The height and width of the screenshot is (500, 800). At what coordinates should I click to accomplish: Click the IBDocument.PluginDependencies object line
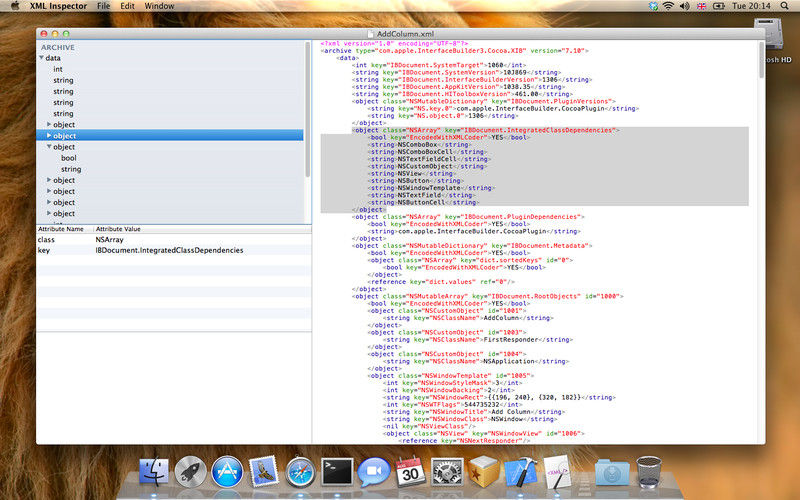point(468,217)
